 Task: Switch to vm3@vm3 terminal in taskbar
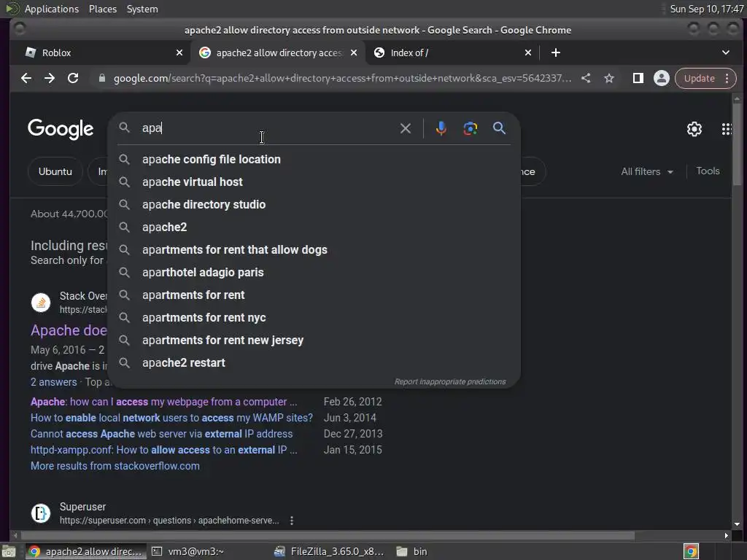tap(187, 551)
